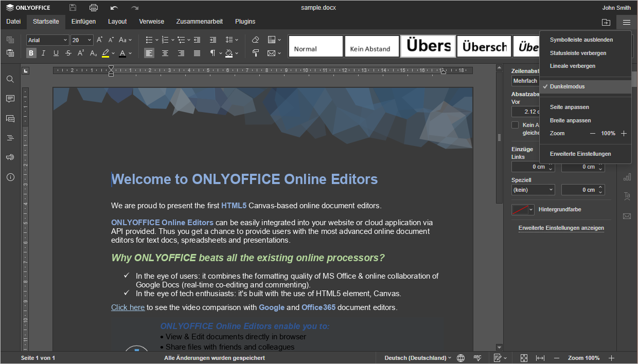
Task: Switch to the Zusammenarbeit tab
Action: (199, 22)
